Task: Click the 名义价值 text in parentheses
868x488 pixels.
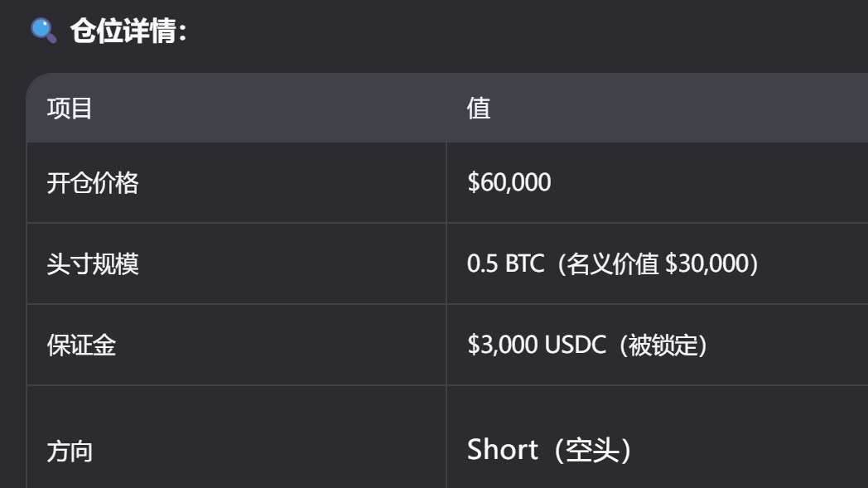Action: point(614,264)
